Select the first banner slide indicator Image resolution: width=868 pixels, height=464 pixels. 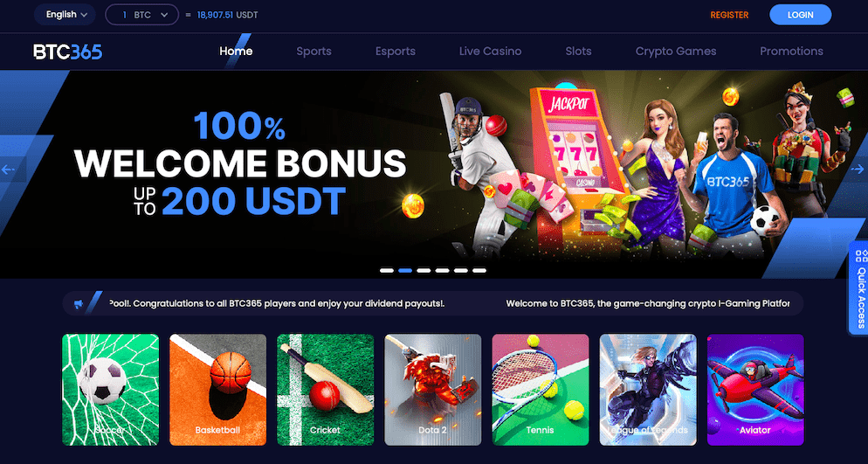tap(387, 271)
